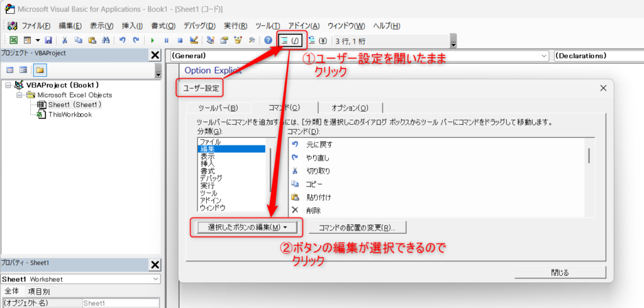Click the green Run Sub play icon
Viewport: 644px width, 308px height.
(152, 40)
